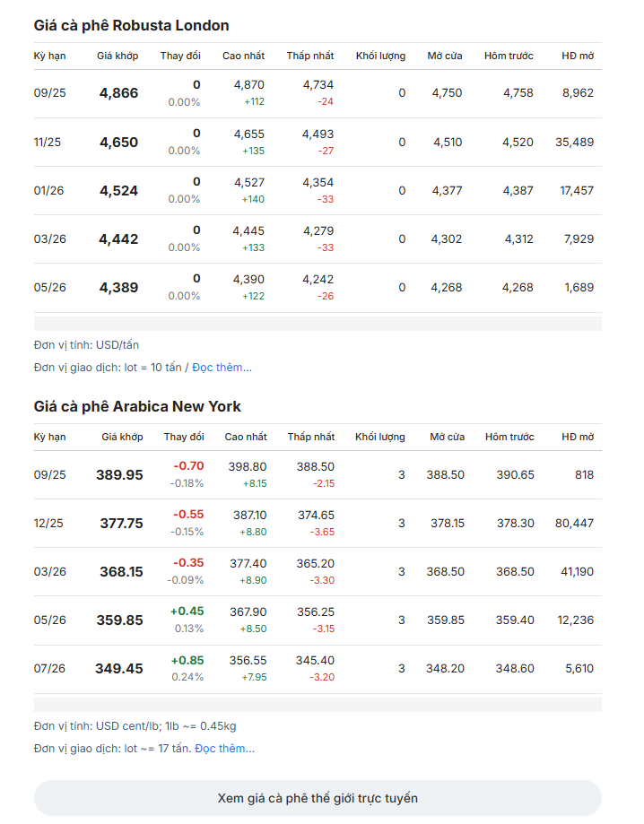This screenshot has height=824, width=644.
Task: Click Arabica open interest value 41,190
Action: click(x=578, y=571)
